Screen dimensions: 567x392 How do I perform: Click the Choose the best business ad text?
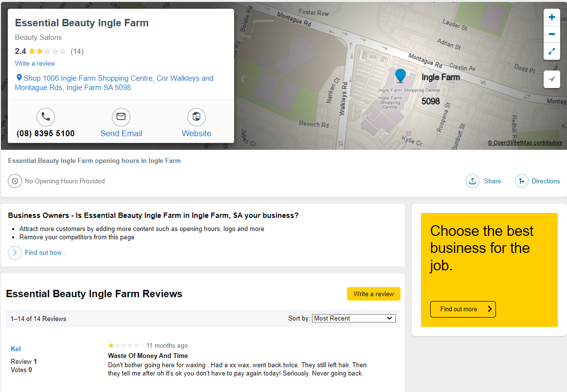coord(482,248)
